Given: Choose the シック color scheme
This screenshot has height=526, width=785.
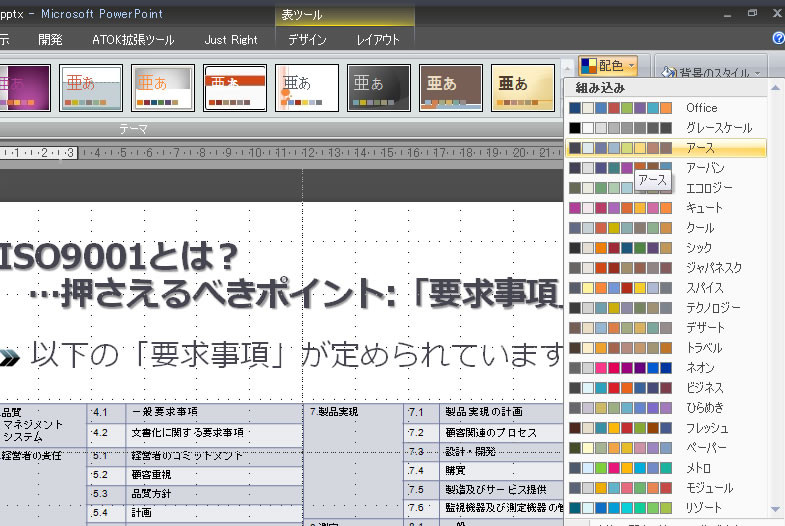Looking at the screenshot, I should tap(666, 248).
